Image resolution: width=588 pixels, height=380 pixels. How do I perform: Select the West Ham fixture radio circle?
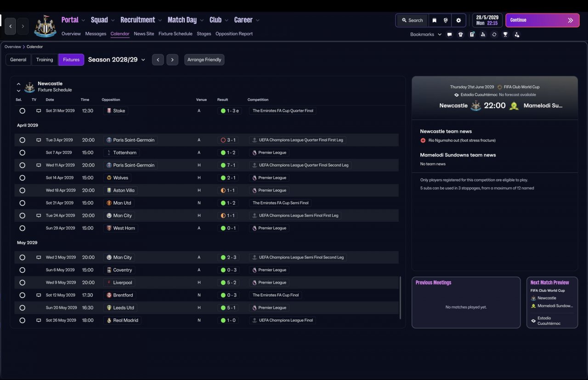coord(22,228)
